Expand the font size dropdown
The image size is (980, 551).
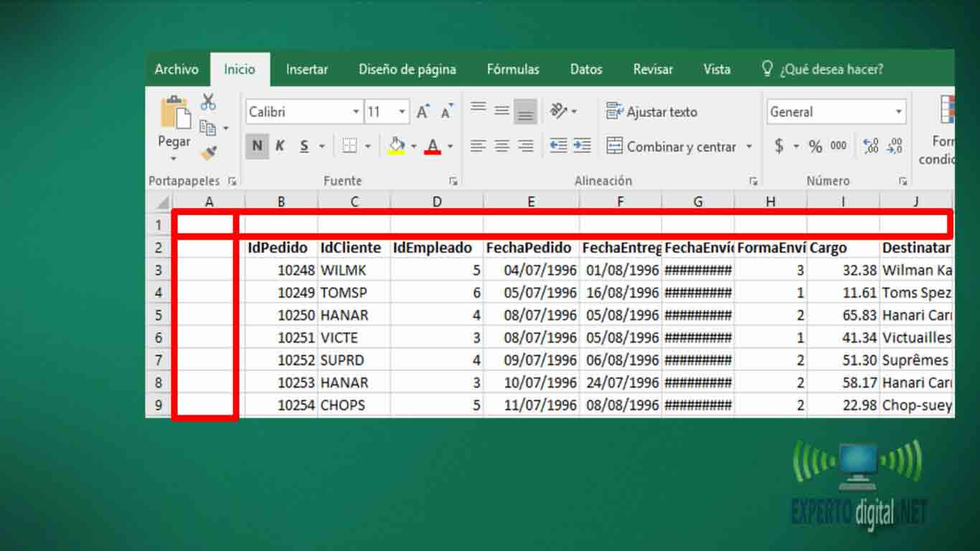pyautogui.click(x=402, y=112)
